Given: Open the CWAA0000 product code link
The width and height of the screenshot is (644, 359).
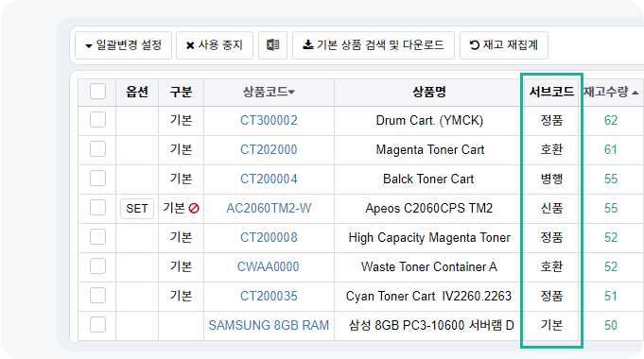Looking at the screenshot, I should pyautogui.click(x=269, y=266).
